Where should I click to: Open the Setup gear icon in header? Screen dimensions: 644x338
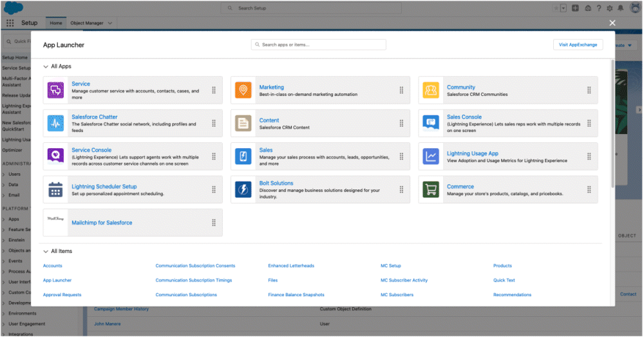609,8
